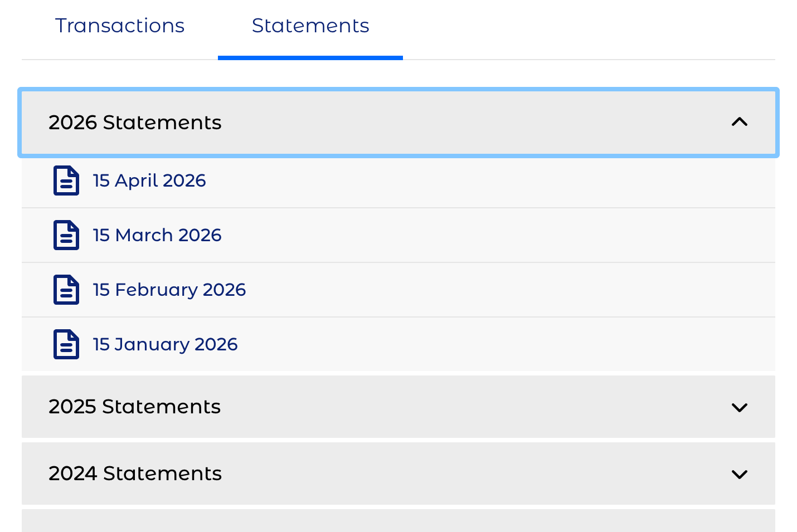The width and height of the screenshot is (797, 532).
Task: Open the 15 March 2026 statement
Action: coord(157,235)
